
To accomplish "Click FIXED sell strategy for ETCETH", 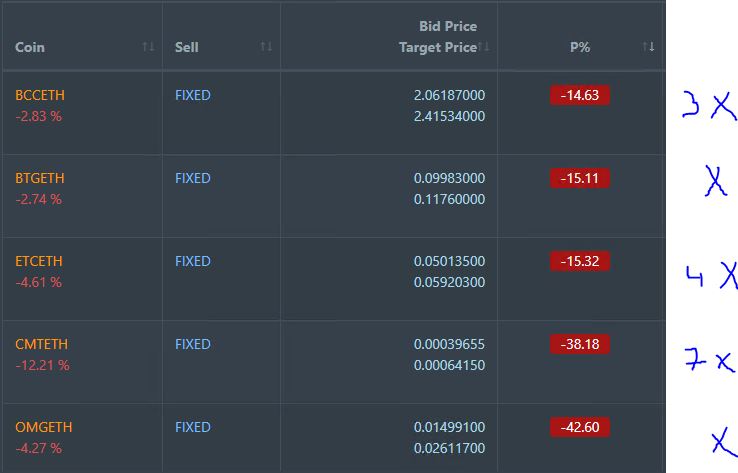I will click(x=193, y=261).
